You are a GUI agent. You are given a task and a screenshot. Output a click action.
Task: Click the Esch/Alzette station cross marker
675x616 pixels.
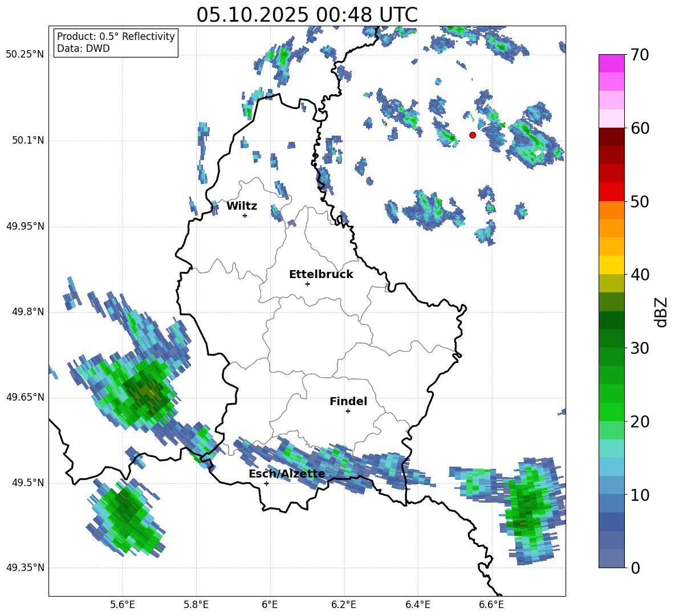(x=266, y=483)
